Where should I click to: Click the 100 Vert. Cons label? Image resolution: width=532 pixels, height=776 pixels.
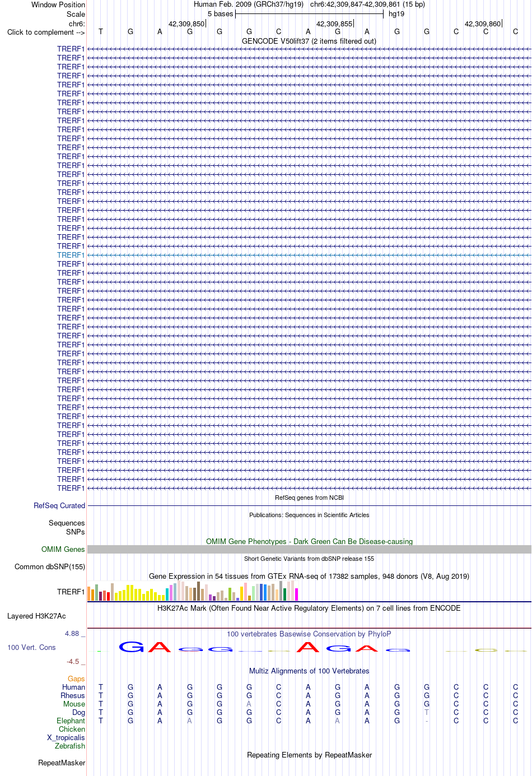pyautogui.click(x=31, y=648)
